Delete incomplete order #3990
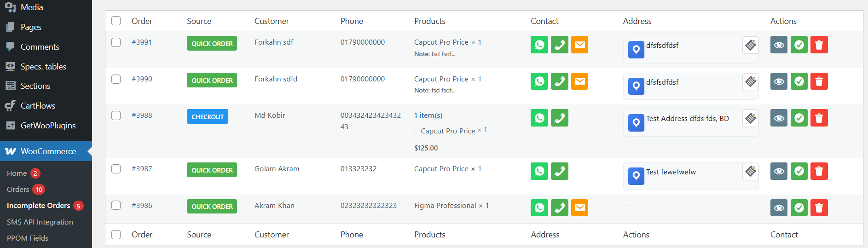This screenshot has height=248, width=868. tap(819, 81)
